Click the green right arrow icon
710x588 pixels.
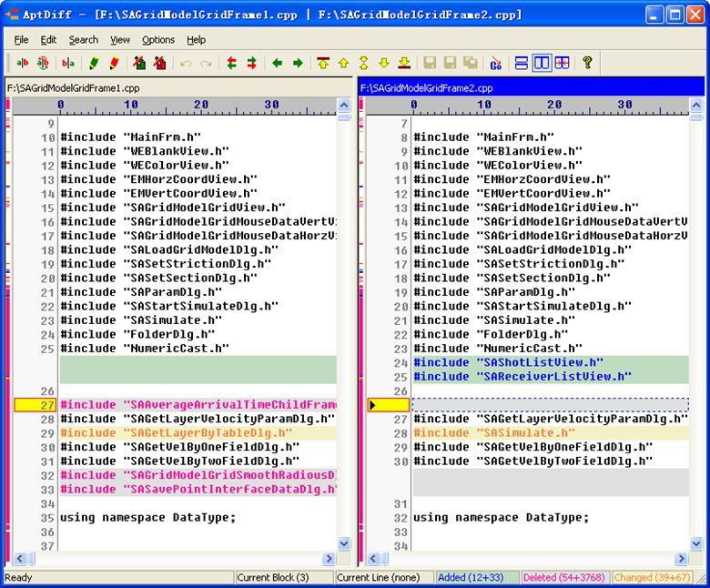tap(298, 63)
